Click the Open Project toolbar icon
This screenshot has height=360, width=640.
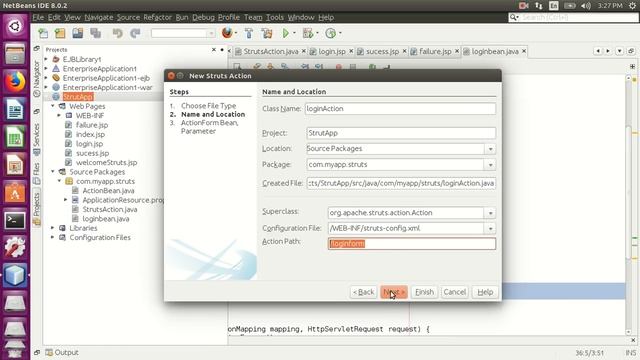click(78, 33)
